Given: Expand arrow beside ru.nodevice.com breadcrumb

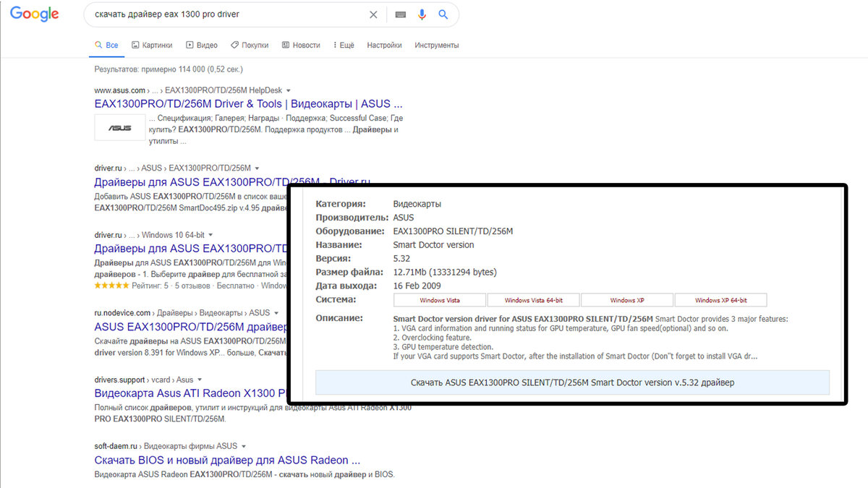Looking at the screenshot, I should coord(276,313).
